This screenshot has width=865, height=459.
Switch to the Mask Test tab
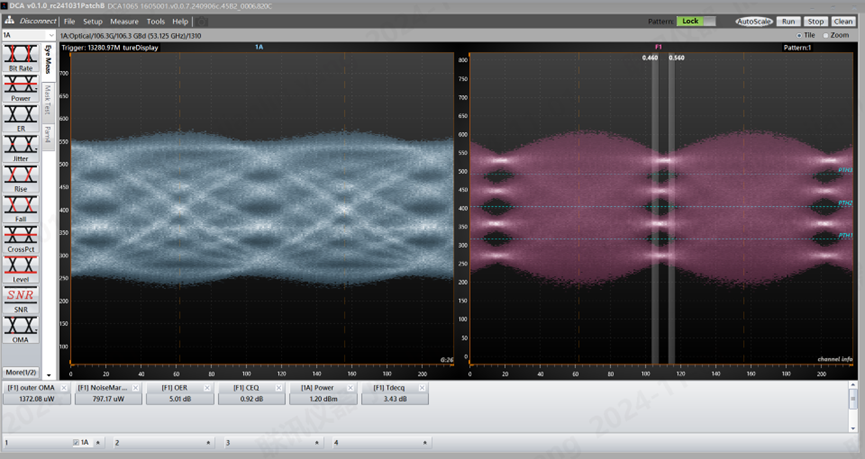pyautogui.click(x=47, y=98)
